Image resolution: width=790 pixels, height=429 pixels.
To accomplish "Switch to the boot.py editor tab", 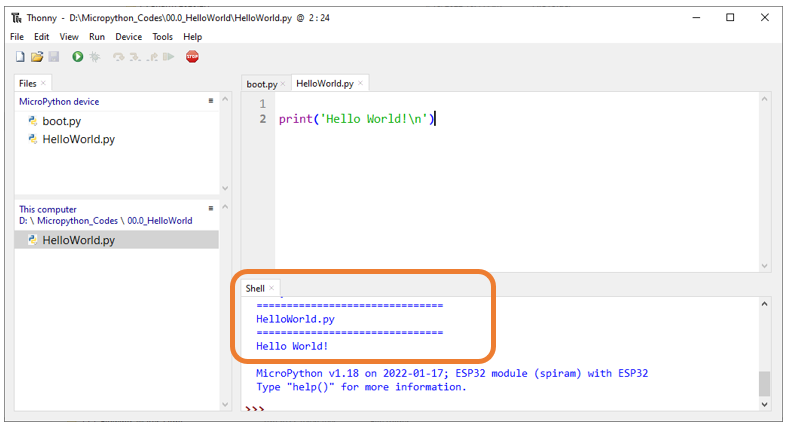I will coord(261,84).
